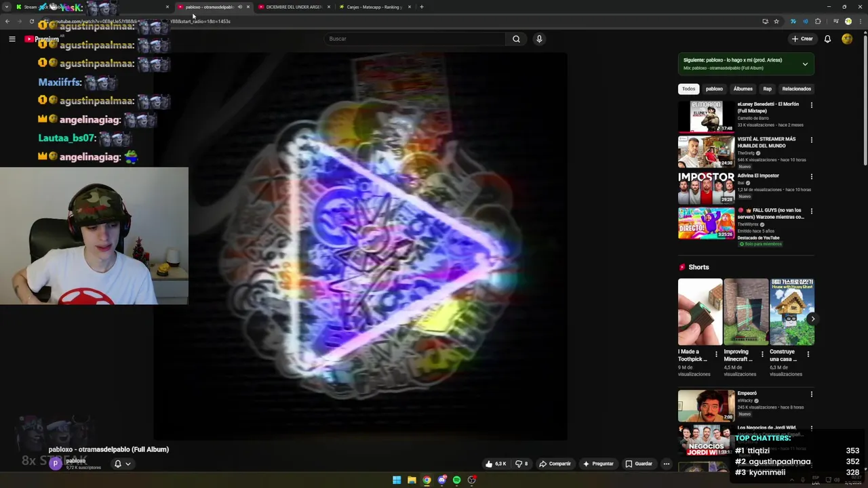
Task: Open Adivina El Impostor video title
Action: tap(758, 176)
